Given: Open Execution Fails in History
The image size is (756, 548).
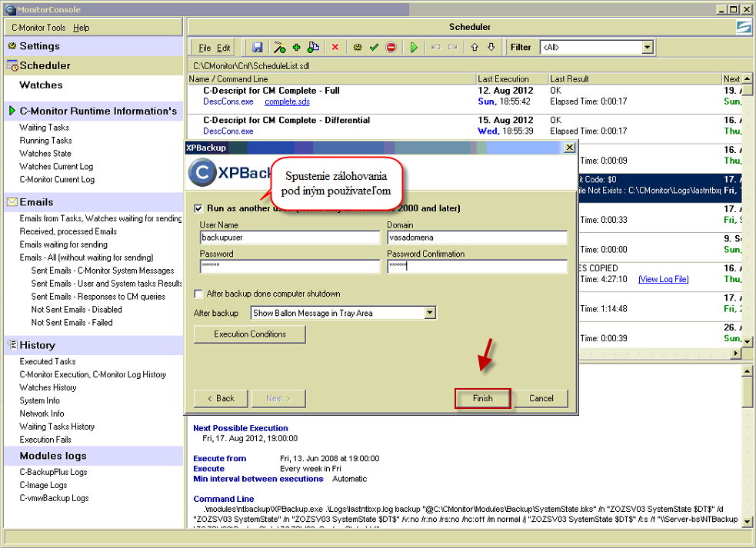Looking at the screenshot, I should 45,440.
